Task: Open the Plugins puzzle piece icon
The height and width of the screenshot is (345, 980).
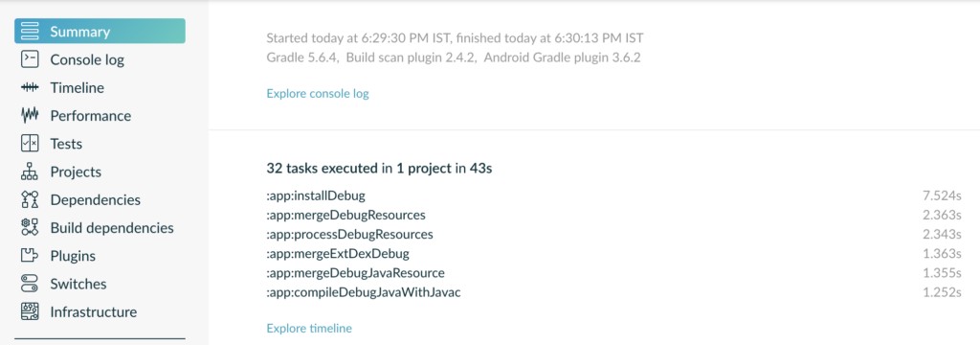Action: point(30,256)
